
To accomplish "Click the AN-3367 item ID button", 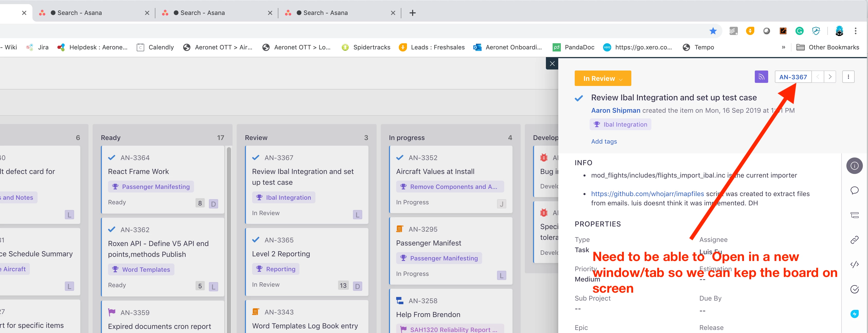I will [793, 77].
